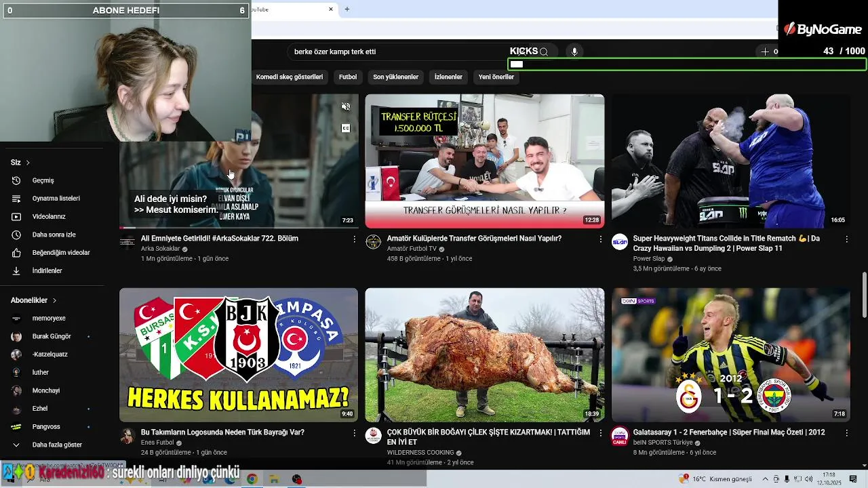868x488 pixels.
Task: Show hidden system tray icons
Action: coord(766,479)
